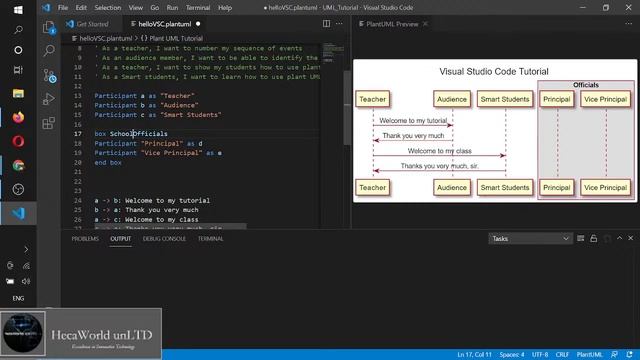Click Ln 17, Col 11 in status bar
The image size is (640, 360).
tap(474, 354)
